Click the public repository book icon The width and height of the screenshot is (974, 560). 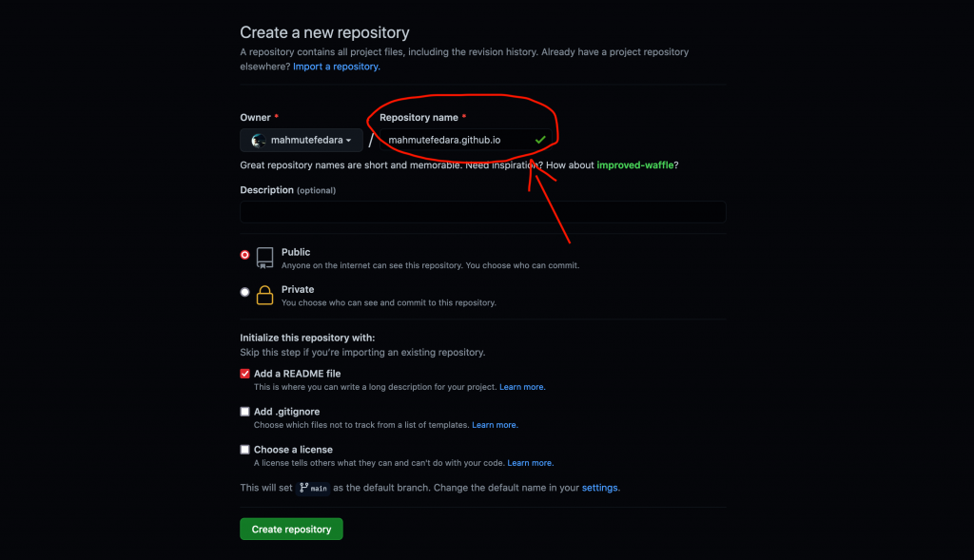[x=264, y=258]
